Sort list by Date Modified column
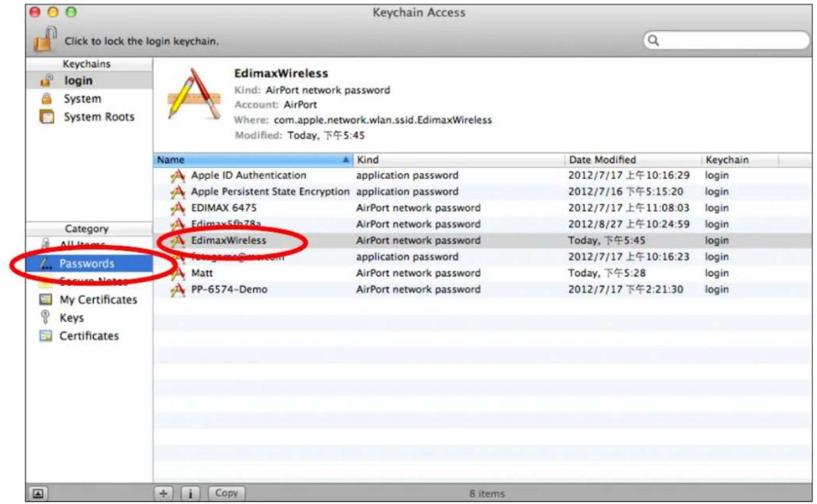Screen dimensions: 817x504 pyautogui.click(x=633, y=160)
